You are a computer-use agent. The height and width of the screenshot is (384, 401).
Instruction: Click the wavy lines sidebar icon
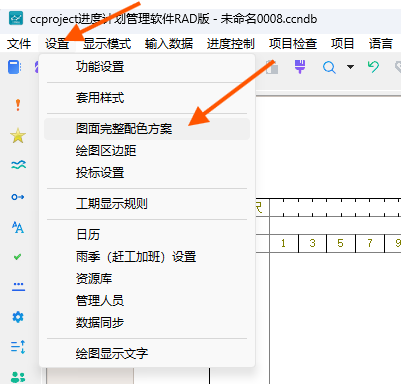click(x=18, y=164)
